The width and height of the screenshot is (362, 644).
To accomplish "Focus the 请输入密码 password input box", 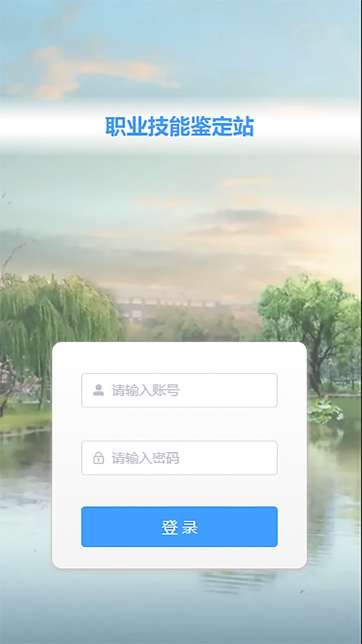I will point(180,458).
